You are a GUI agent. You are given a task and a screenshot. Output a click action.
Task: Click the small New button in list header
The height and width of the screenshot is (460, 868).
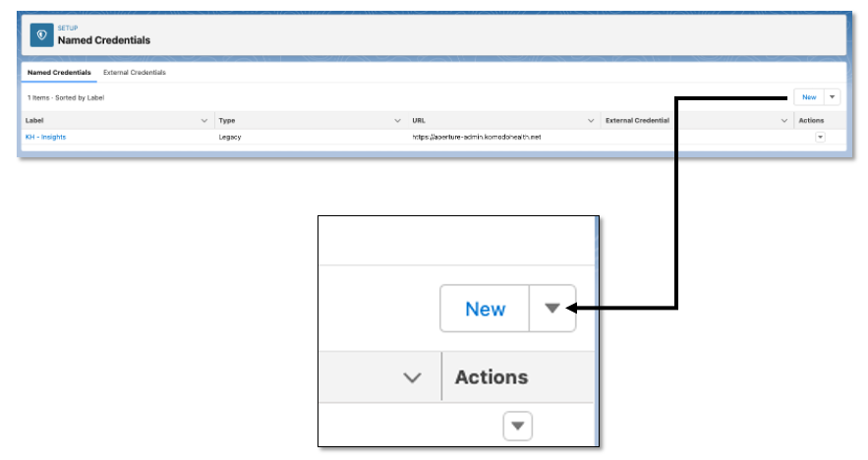click(x=809, y=97)
